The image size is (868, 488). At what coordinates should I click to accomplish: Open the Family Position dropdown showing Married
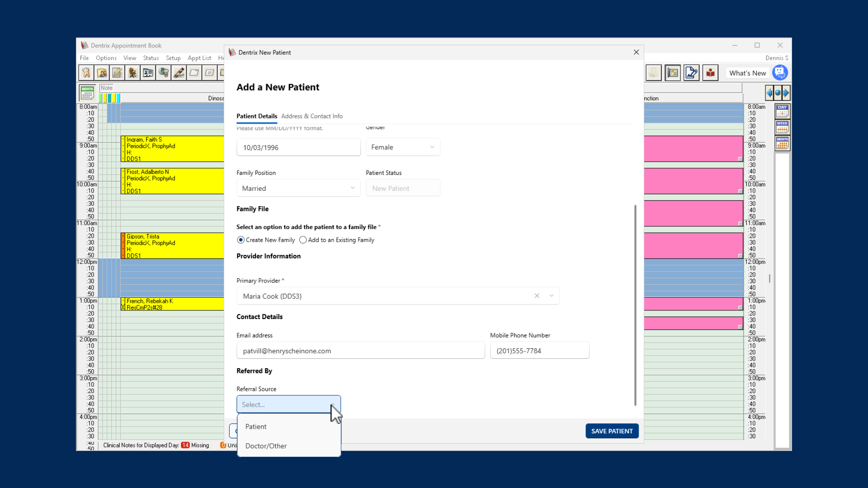point(298,188)
